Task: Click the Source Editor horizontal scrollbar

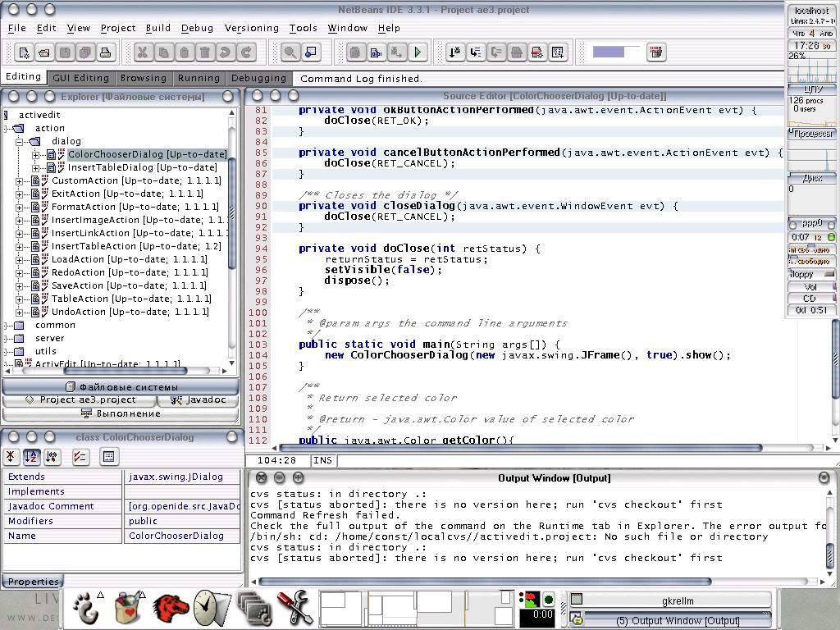Action: point(550,447)
